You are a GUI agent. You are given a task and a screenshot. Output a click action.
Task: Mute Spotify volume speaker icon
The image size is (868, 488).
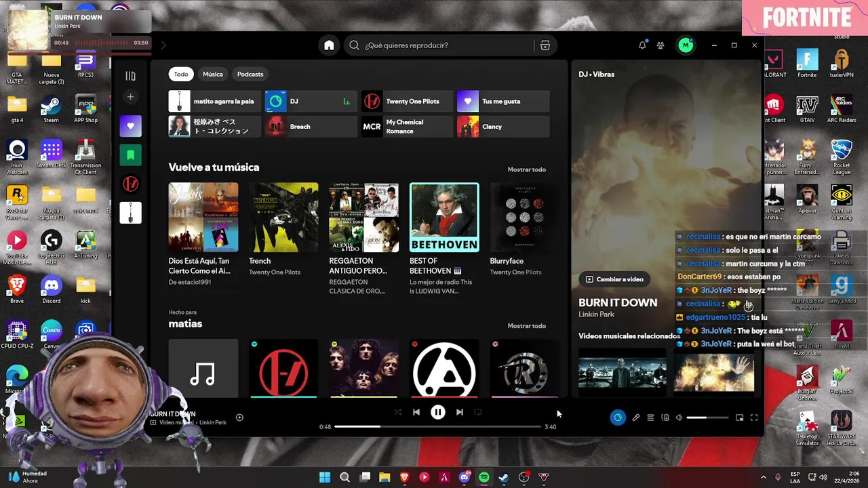[679, 418]
